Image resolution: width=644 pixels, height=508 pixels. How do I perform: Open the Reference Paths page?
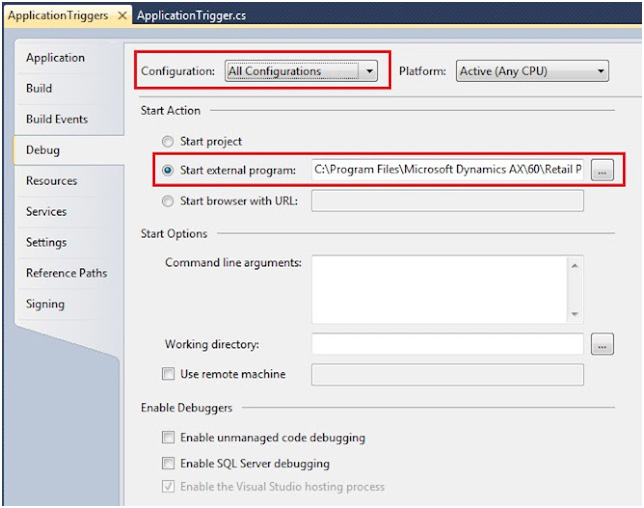(66, 273)
